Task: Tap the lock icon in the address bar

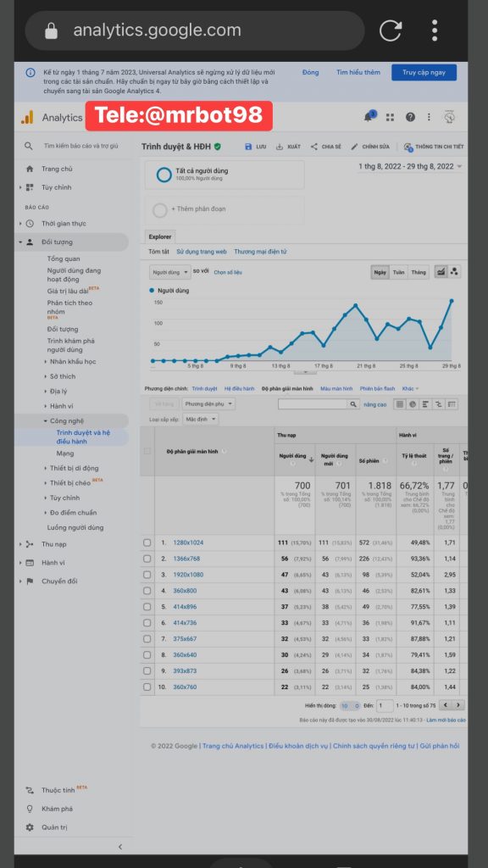Action: tap(51, 31)
